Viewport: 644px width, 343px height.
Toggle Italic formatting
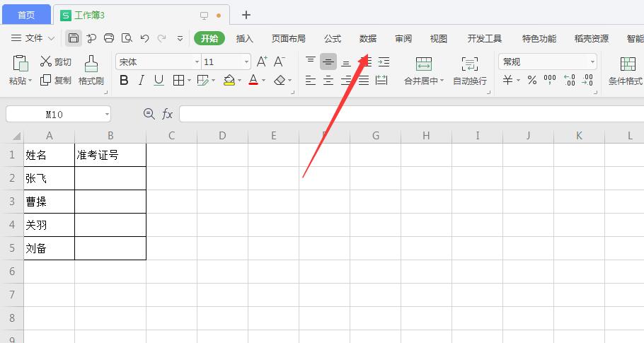(x=142, y=80)
